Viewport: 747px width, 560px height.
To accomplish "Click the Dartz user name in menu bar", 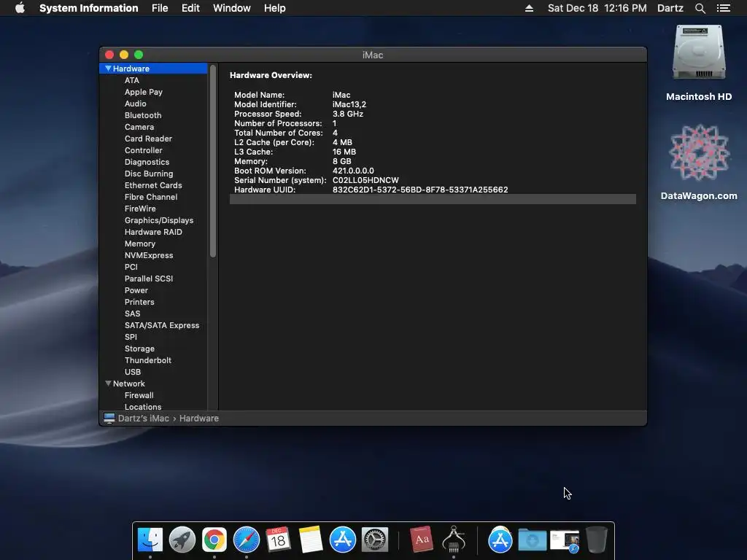I will pos(670,8).
